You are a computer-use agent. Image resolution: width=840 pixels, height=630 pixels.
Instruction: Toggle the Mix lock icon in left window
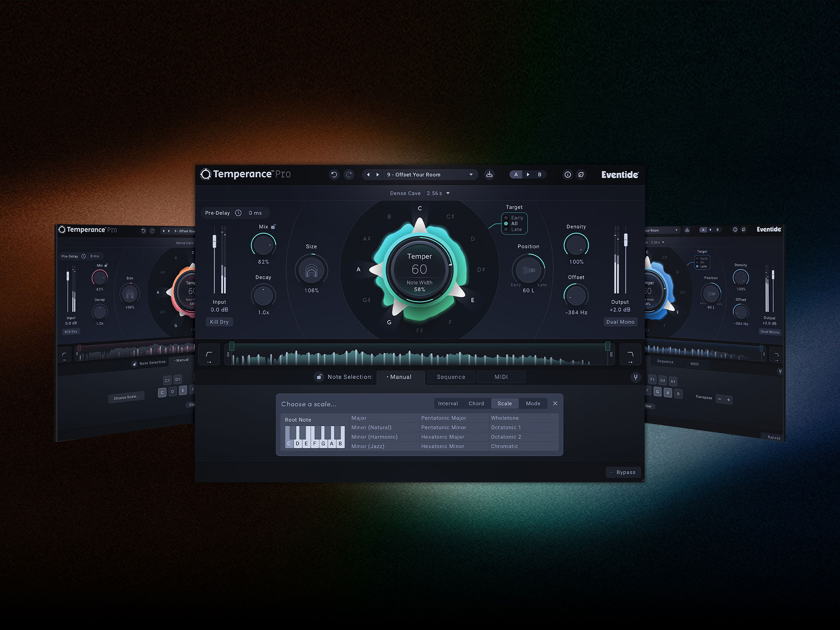click(106, 265)
